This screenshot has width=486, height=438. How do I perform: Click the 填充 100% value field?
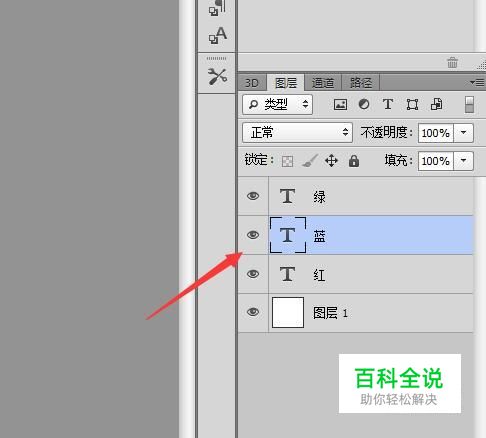pos(436,161)
